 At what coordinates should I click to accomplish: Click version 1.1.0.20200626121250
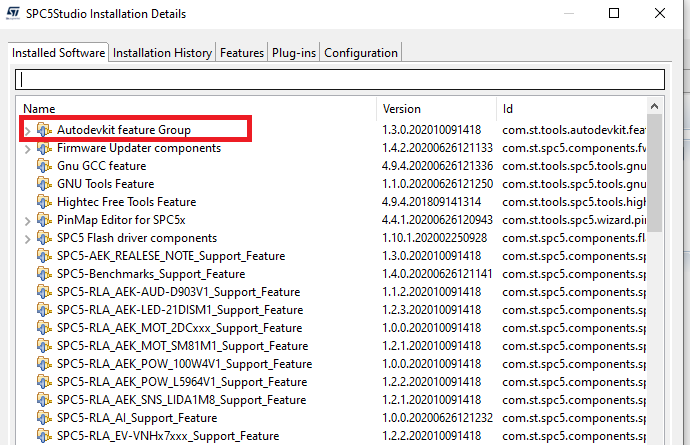click(437, 184)
